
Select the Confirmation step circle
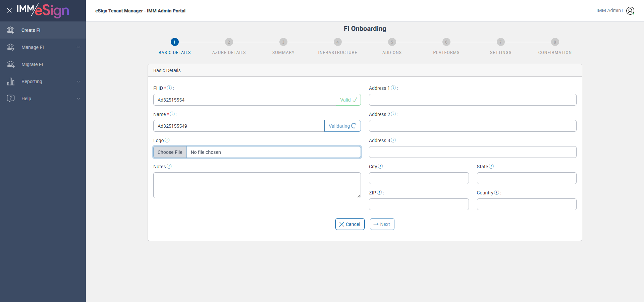pyautogui.click(x=555, y=42)
